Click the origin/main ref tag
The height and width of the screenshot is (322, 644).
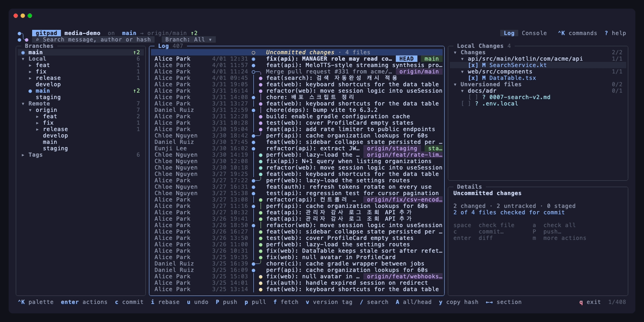coord(419,72)
